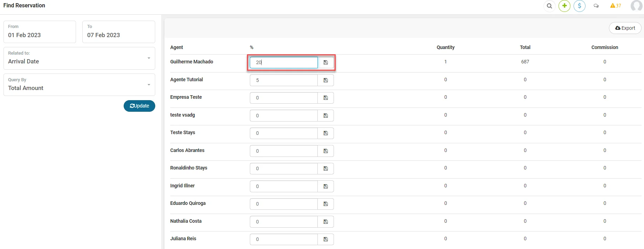
Task: Open the blue dollar sign icon
Action: coord(580,6)
